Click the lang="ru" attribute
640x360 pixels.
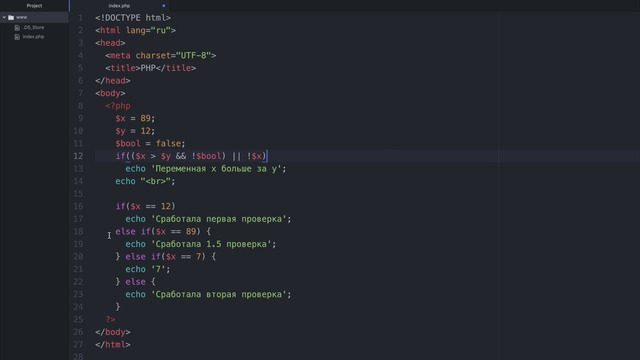tap(148, 31)
